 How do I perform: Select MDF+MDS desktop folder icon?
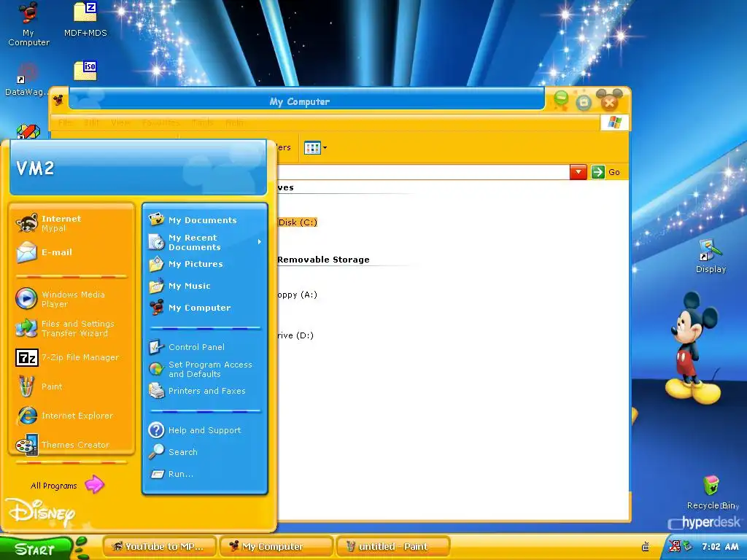(x=85, y=20)
